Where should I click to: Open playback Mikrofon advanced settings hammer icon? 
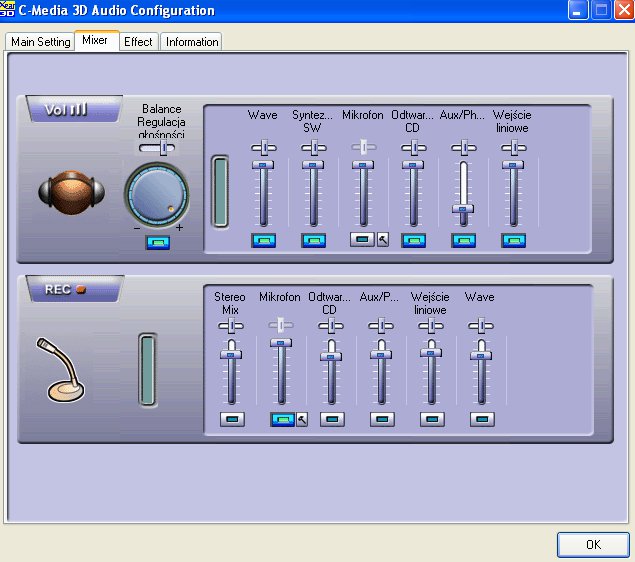(x=383, y=239)
